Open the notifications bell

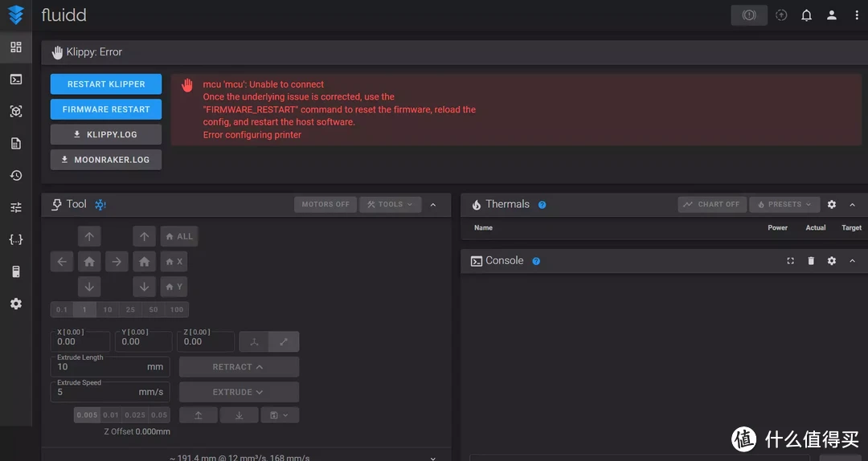point(806,15)
